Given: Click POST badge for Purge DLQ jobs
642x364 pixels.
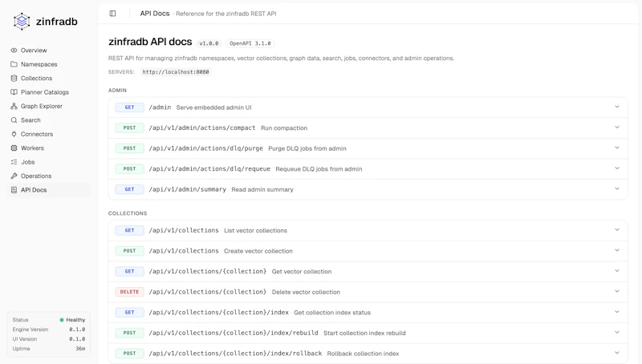Looking at the screenshot, I should pos(129,148).
